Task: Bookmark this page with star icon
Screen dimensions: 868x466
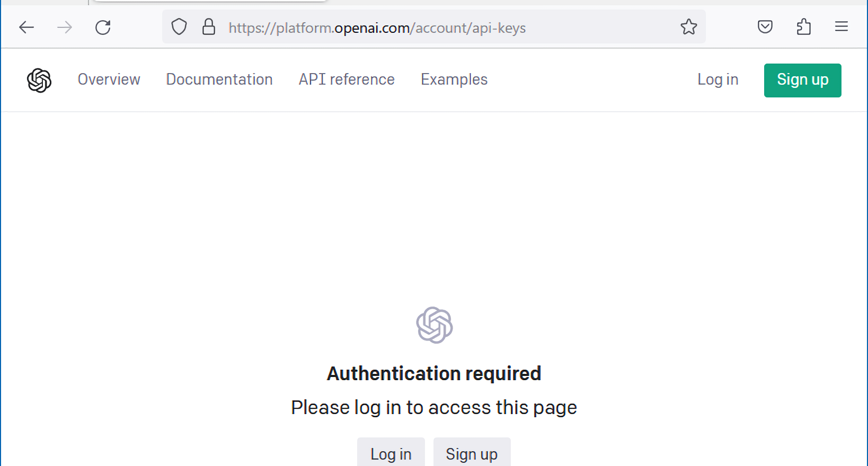Action: coord(688,27)
